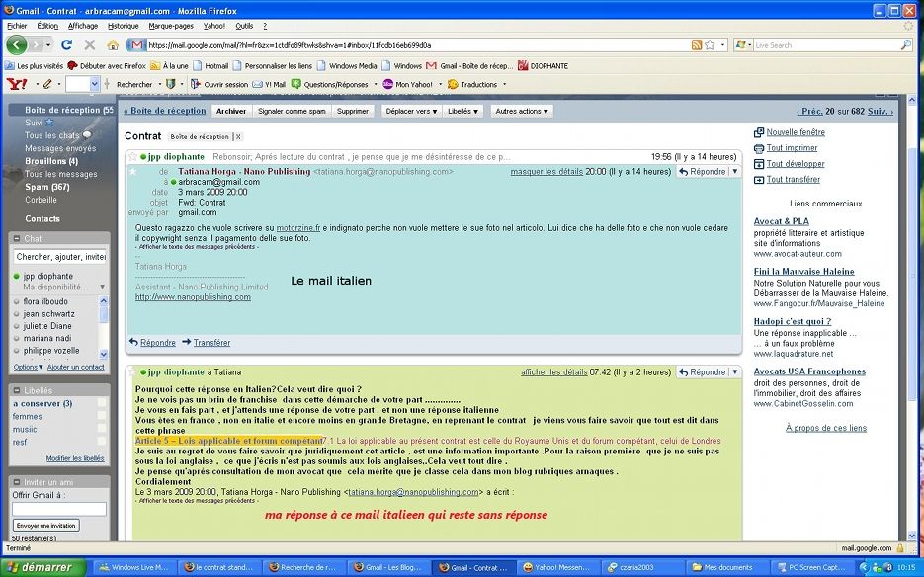Click the Windows démarrer start button
The image size is (924, 577).
[x=43, y=567]
